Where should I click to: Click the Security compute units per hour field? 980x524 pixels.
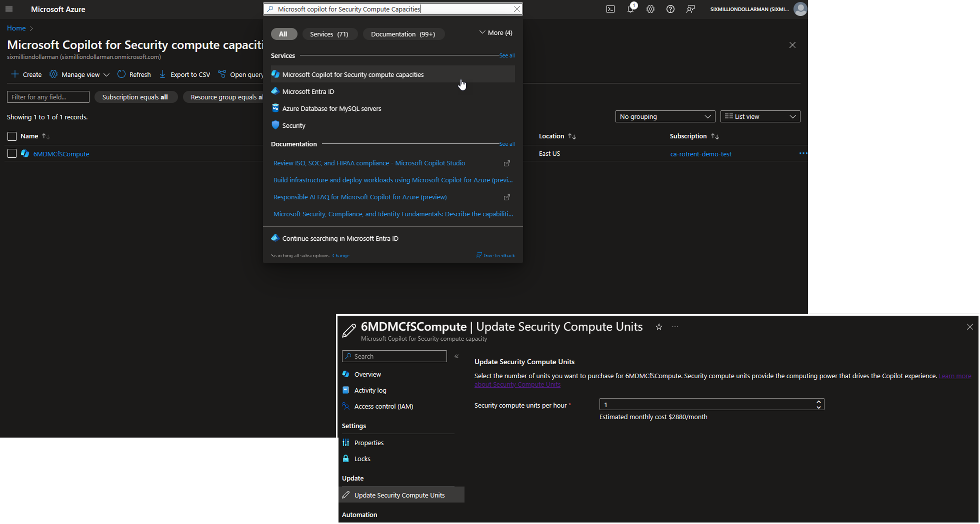[711, 405]
